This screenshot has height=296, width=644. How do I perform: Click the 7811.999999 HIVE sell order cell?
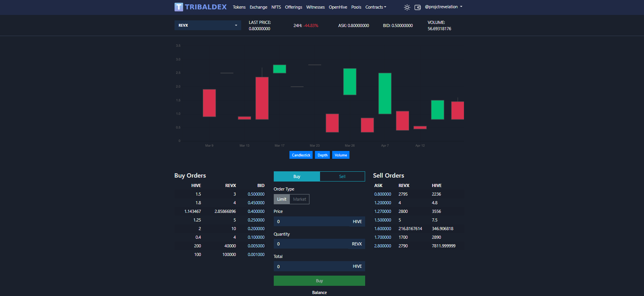click(x=444, y=246)
